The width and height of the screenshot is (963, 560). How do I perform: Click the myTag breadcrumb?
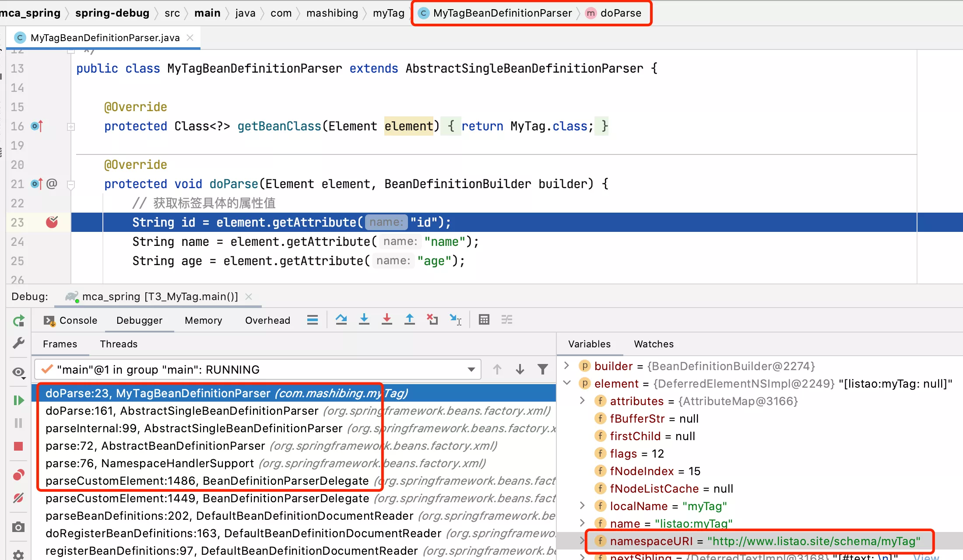point(389,13)
